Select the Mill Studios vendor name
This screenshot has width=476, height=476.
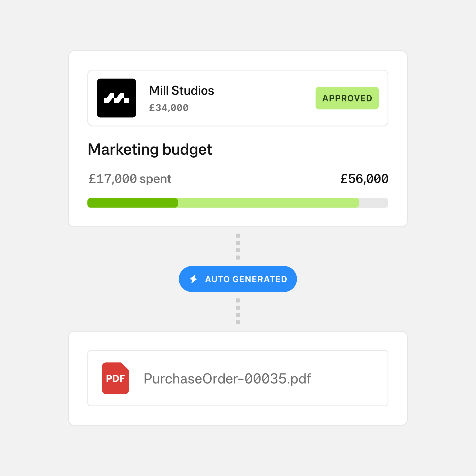pyautogui.click(x=182, y=90)
